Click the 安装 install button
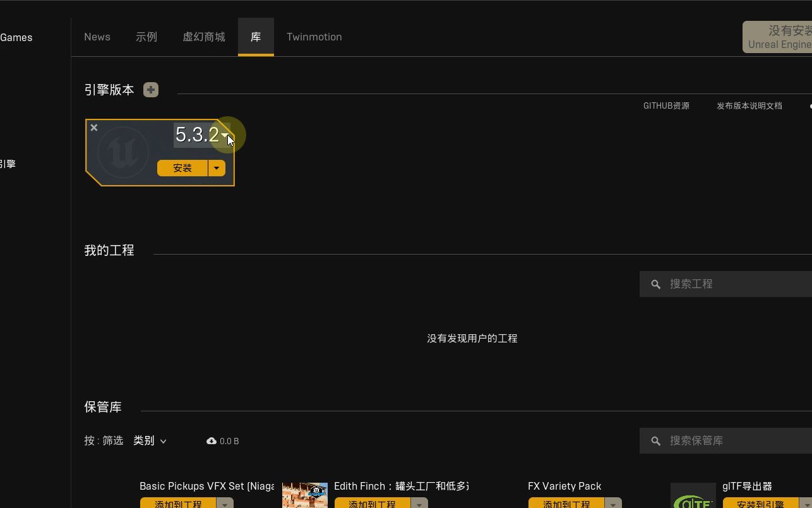812x508 pixels. [182, 168]
